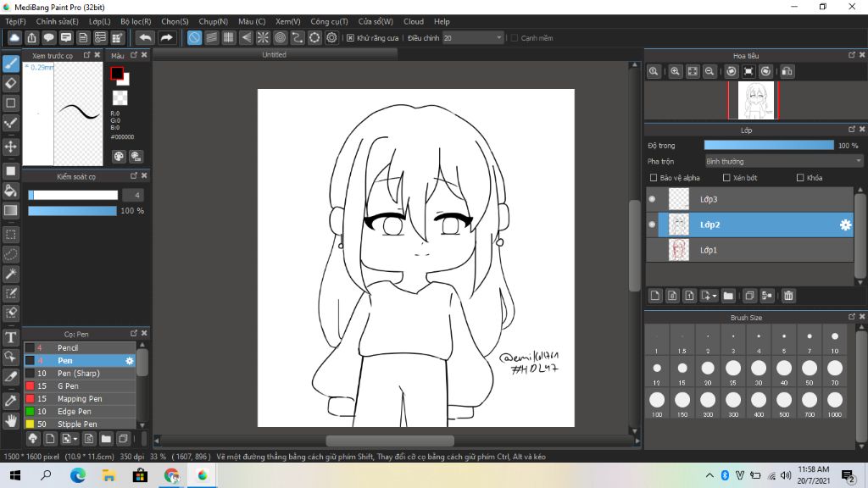Open the cloud save icon in toolbar
The height and width of the screenshot is (488, 868).
point(14,37)
